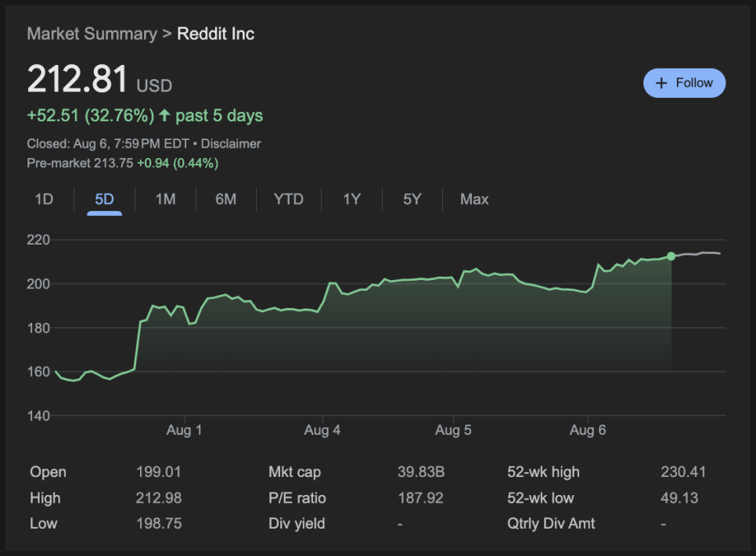Viewport: 756px width, 556px height.
Task: Click the High value 212.98
Action: point(159,497)
